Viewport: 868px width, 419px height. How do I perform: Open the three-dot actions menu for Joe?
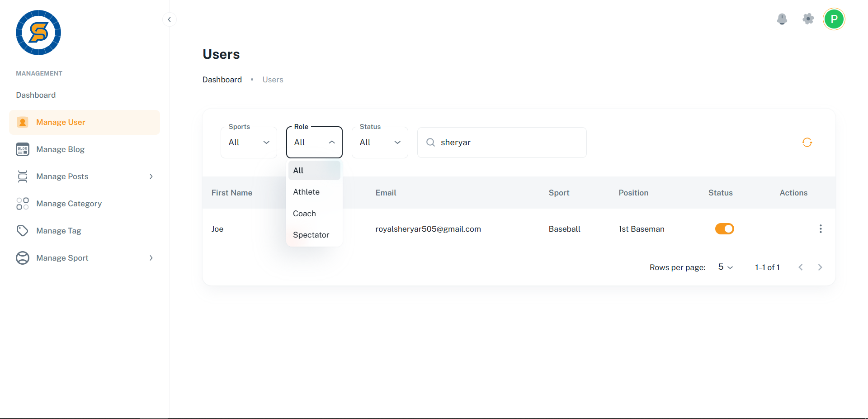coord(820,229)
